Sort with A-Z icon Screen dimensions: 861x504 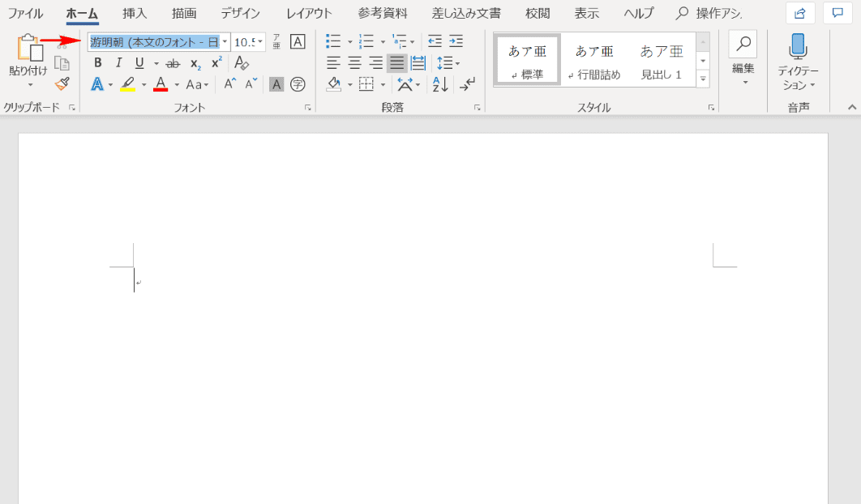click(x=440, y=84)
